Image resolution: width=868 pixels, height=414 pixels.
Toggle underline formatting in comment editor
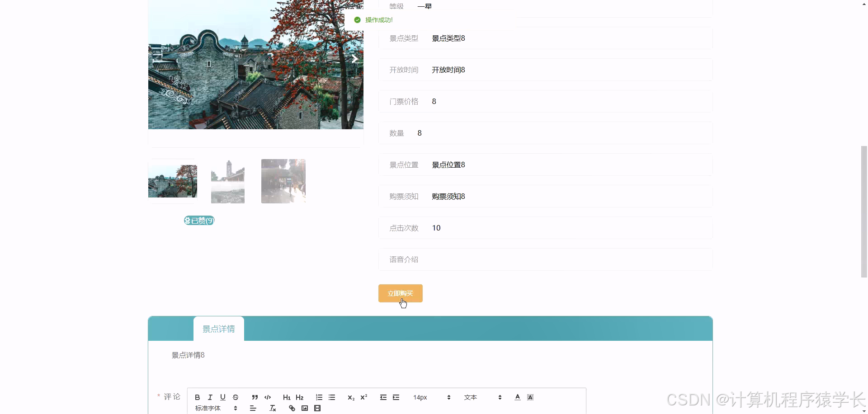point(222,397)
